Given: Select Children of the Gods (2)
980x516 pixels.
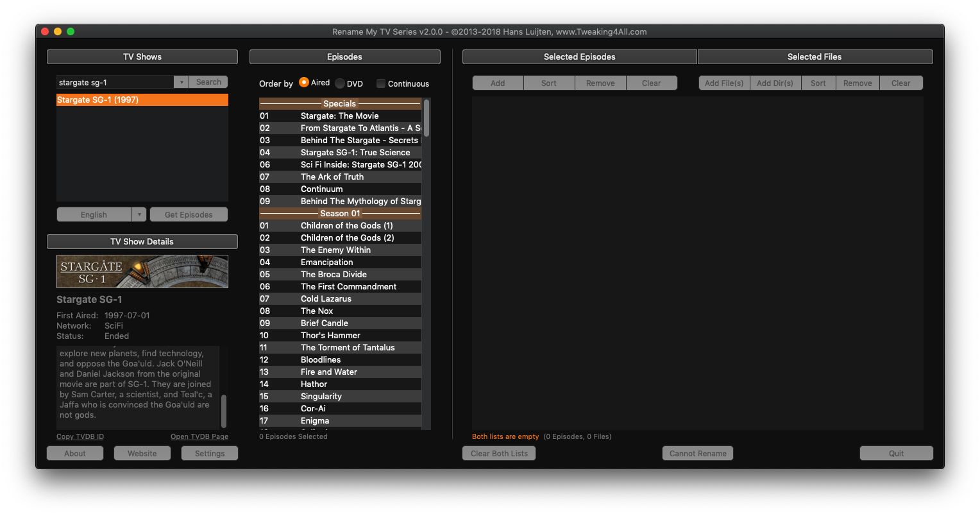Looking at the screenshot, I should (340, 237).
